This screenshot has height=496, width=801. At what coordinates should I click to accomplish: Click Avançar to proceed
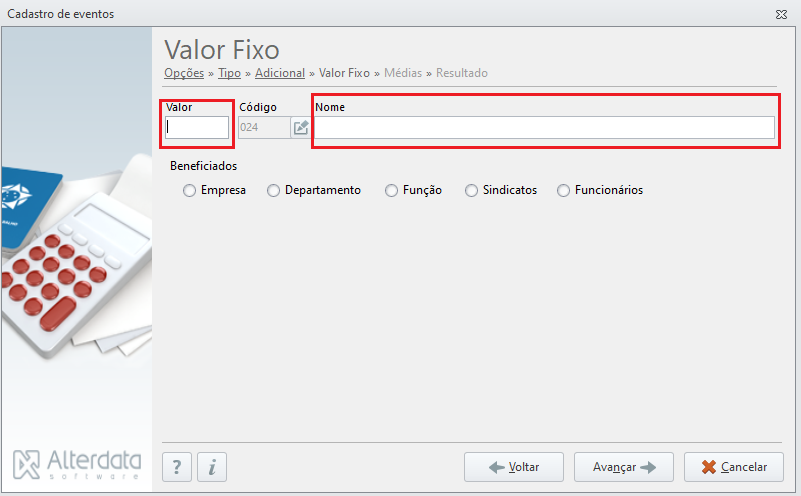click(x=624, y=467)
